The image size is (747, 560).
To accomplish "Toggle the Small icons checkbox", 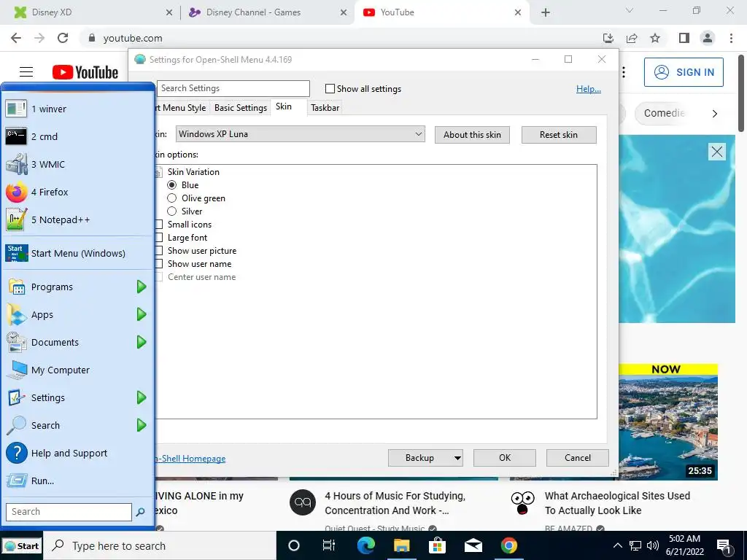I will point(158,225).
